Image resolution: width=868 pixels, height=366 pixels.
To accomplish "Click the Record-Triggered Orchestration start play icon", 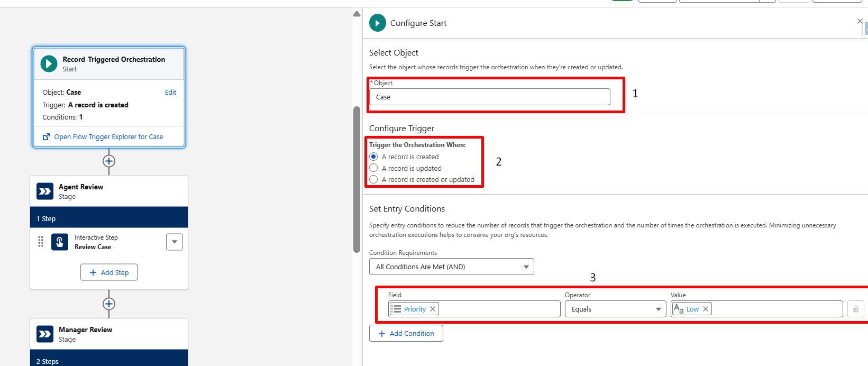I will click(49, 64).
